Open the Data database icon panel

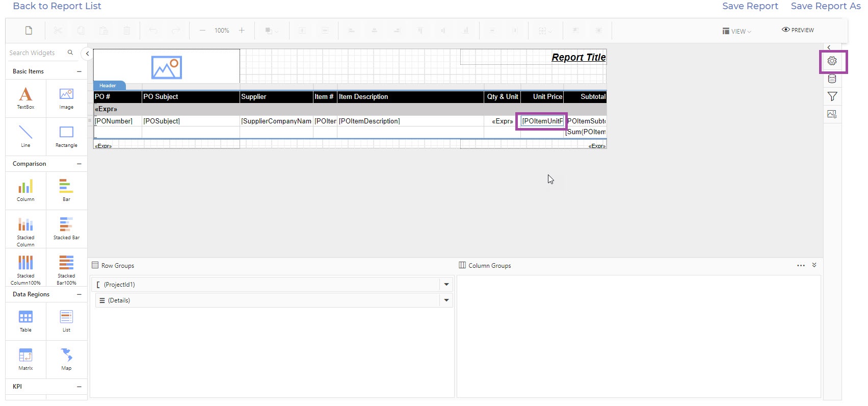[x=832, y=79]
